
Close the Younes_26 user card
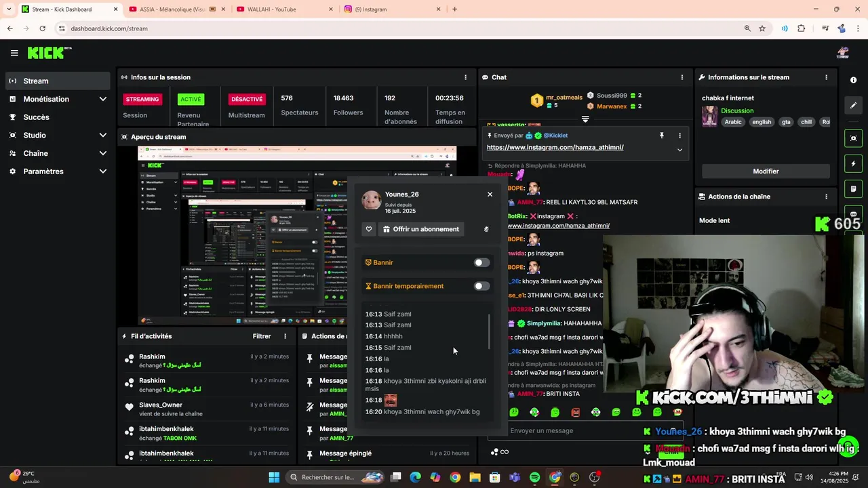pyautogui.click(x=490, y=195)
